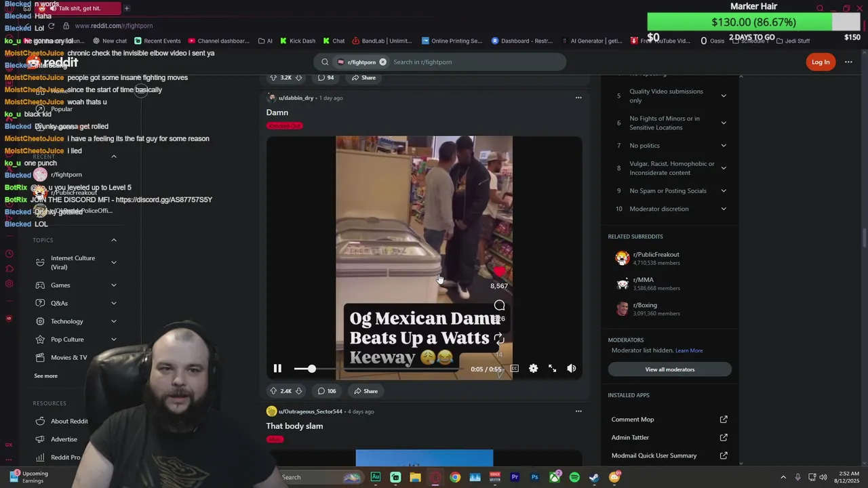Image resolution: width=868 pixels, height=488 pixels.
Task: Open Modmail Quick User Summary app
Action: click(669, 456)
